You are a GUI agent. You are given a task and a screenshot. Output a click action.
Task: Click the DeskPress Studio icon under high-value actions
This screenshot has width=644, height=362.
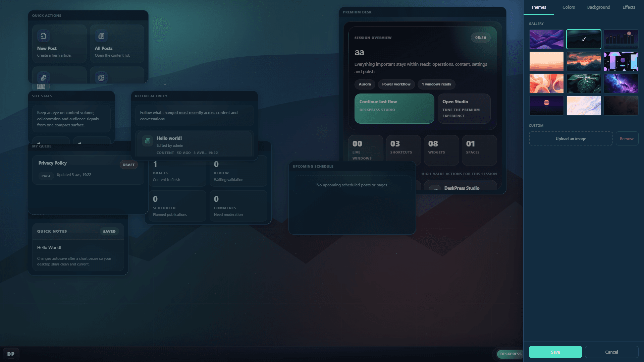[436, 189]
